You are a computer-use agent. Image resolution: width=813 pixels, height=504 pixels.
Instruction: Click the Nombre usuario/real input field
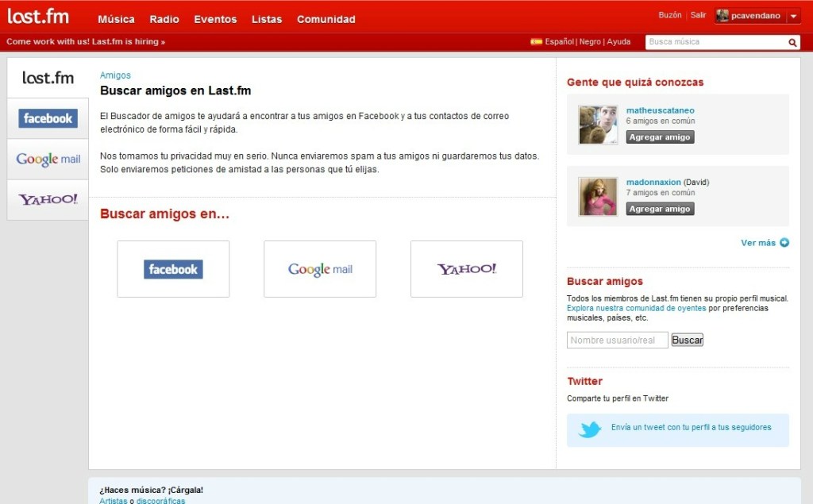(617, 340)
